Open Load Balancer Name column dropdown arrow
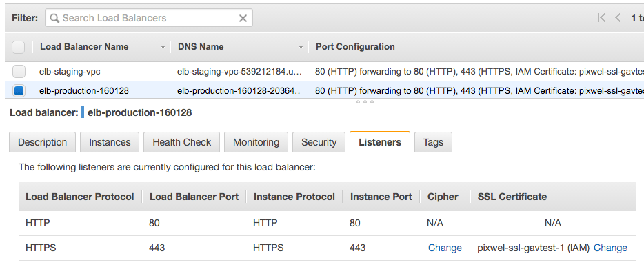This screenshot has height=267, width=644. 163,47
